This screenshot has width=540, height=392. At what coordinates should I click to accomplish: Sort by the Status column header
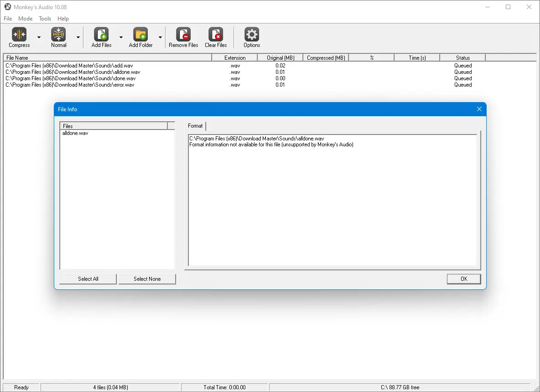tap(463, 58)
